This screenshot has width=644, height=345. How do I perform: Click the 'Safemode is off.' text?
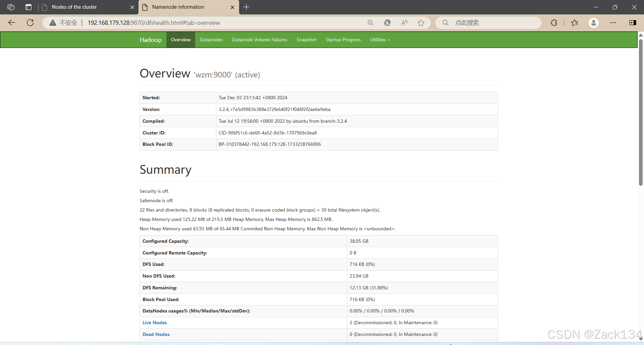click(x=156, y=200)
